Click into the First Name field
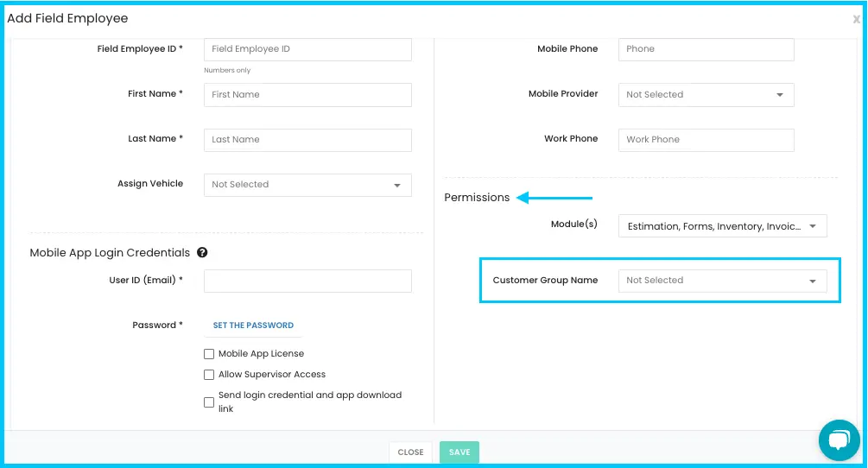The height and width of the screenshot is (468, 868). pos(307,95)
